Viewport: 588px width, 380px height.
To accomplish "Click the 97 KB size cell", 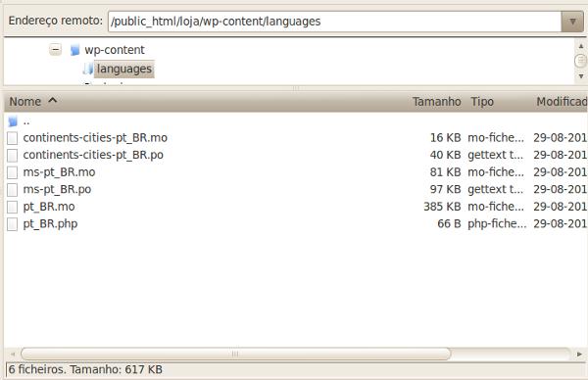I will pos(445,190).
